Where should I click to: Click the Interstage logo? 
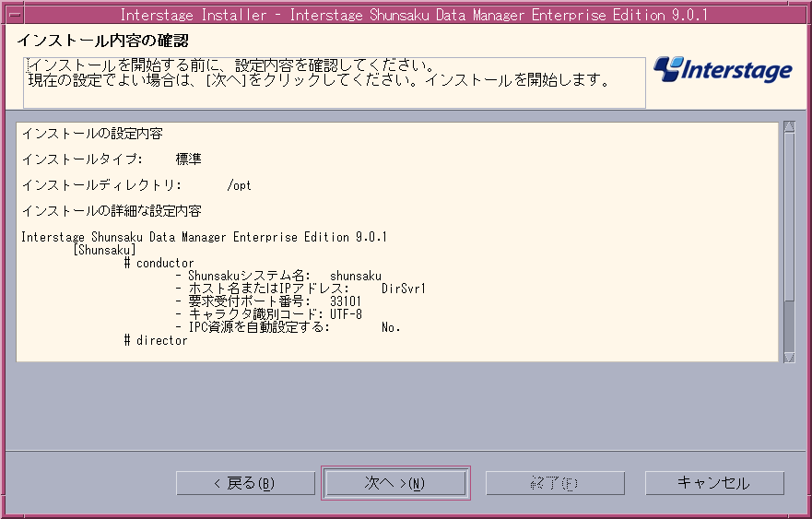[723, 70]
